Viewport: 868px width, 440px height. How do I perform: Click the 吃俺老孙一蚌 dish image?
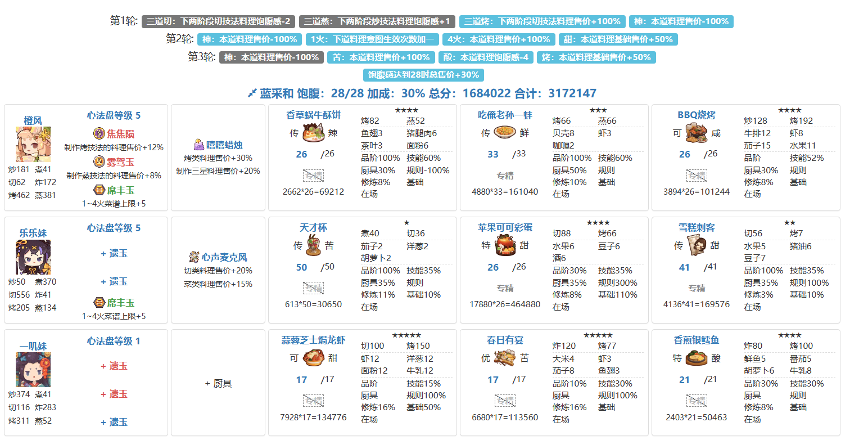tap(504, 133)
